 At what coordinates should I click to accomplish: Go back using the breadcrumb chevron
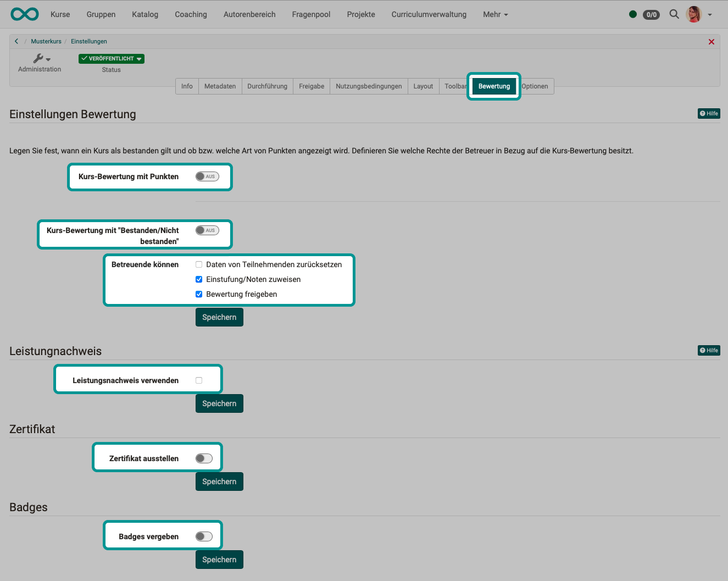16,41
